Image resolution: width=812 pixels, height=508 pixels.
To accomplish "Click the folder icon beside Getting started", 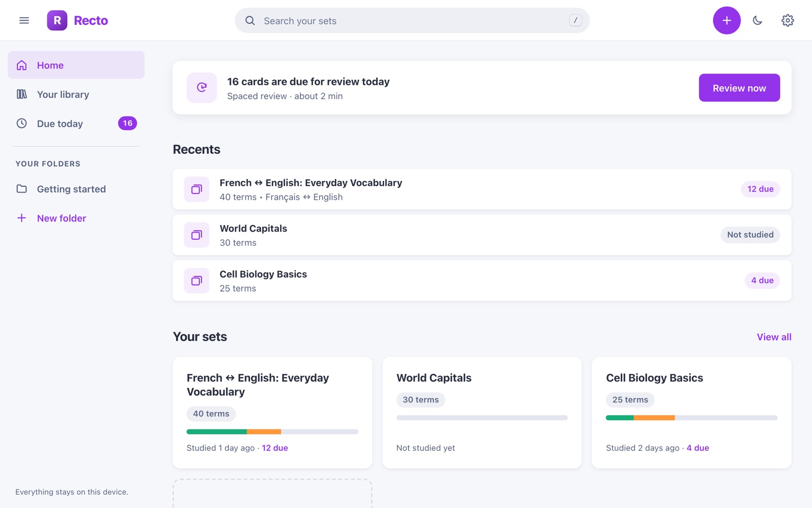I will (22, 189).
